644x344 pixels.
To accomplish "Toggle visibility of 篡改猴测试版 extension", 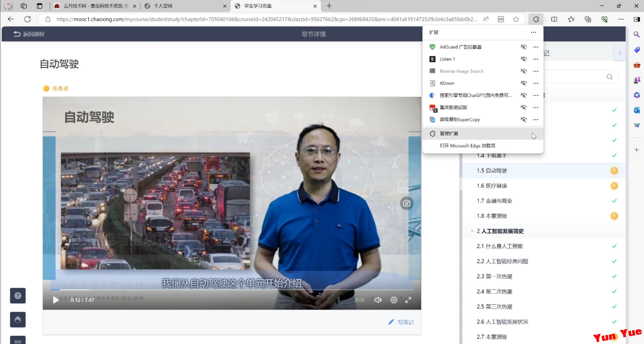I will tap(523, 107).
